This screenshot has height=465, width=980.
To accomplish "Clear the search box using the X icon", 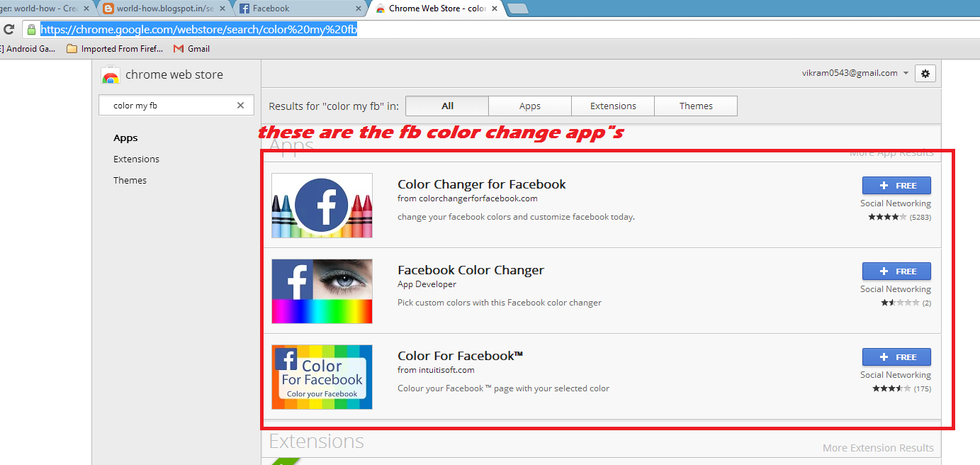I will [x=240, y=104].
